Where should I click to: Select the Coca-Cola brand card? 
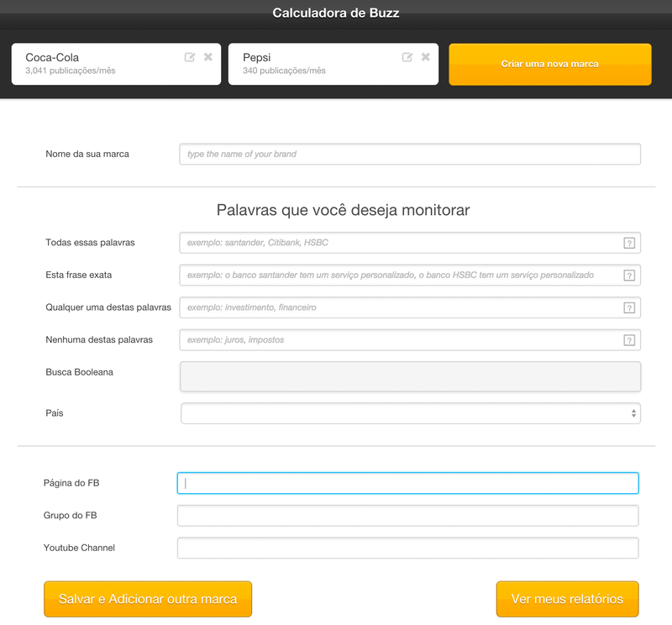(92, 64)
